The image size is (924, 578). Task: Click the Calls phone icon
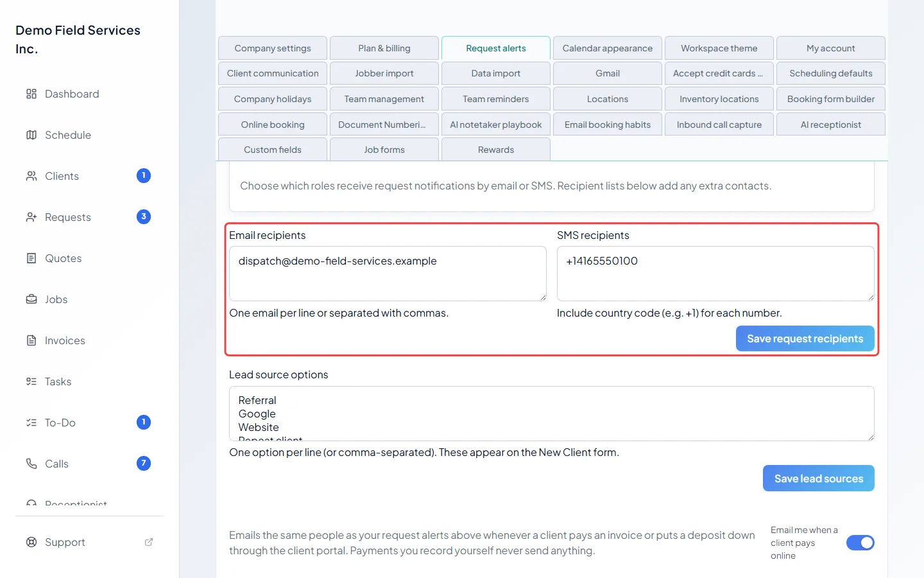click(x=31, y=464)
